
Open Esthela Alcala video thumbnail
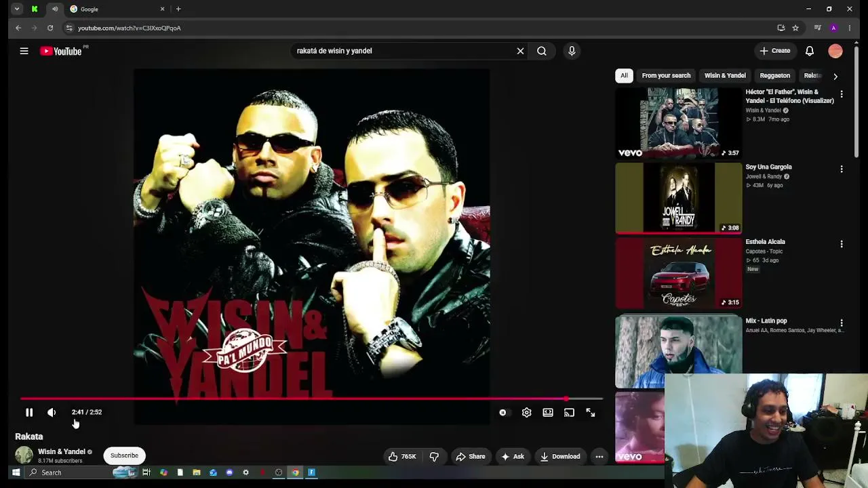click(679, 273)
